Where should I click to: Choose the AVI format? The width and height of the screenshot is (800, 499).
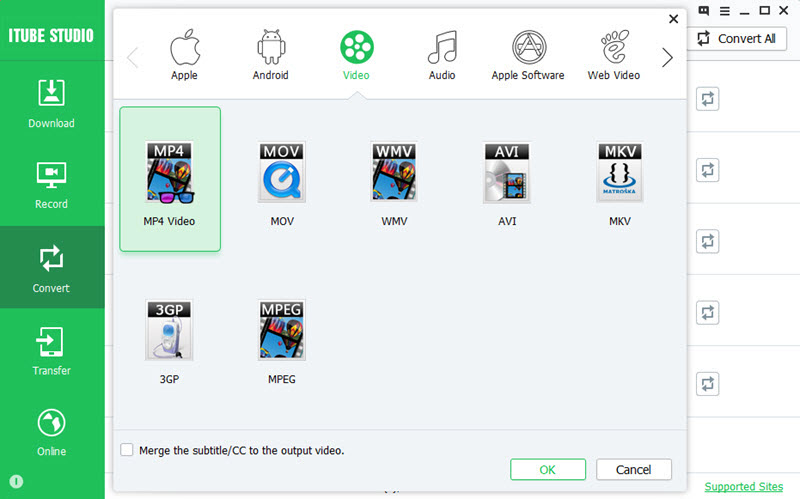[x=507, y=184]
